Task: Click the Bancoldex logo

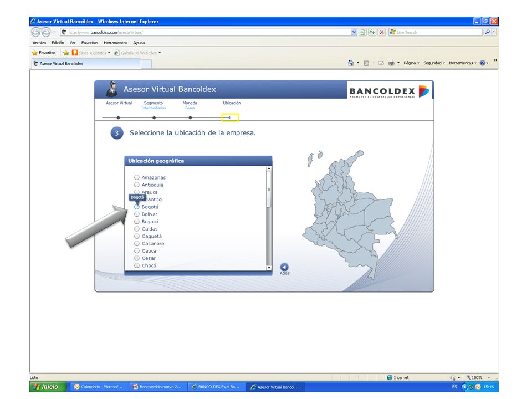Action: click(x=389, y=91)
